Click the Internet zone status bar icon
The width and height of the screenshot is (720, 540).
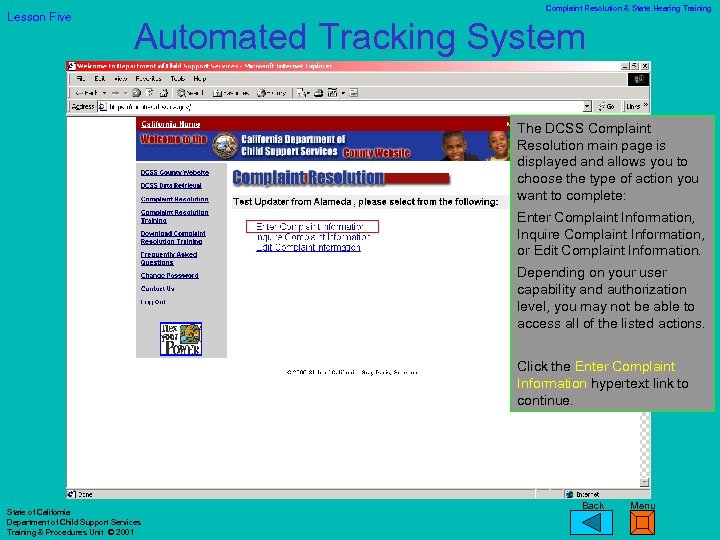pos(570,495)
